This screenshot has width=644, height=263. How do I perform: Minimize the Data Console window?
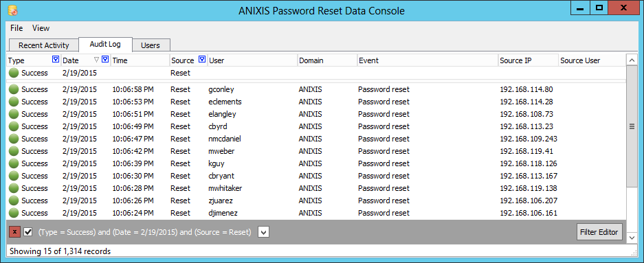point(580,8)
